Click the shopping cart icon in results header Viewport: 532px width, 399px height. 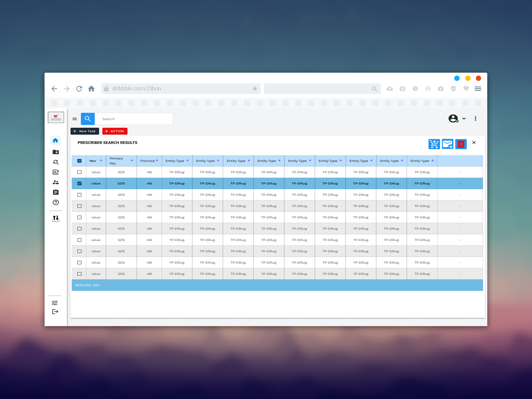[434, 144]
